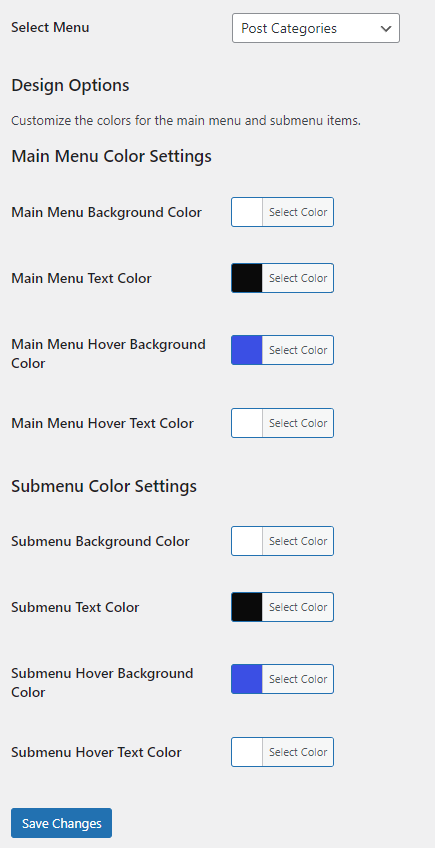
Task: Click Submenu Hover Text Color white swatch
Action: point(247,752)
